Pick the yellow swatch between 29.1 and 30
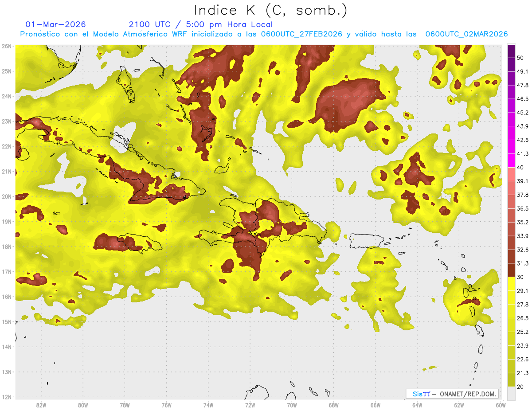 tap(511, 284)
